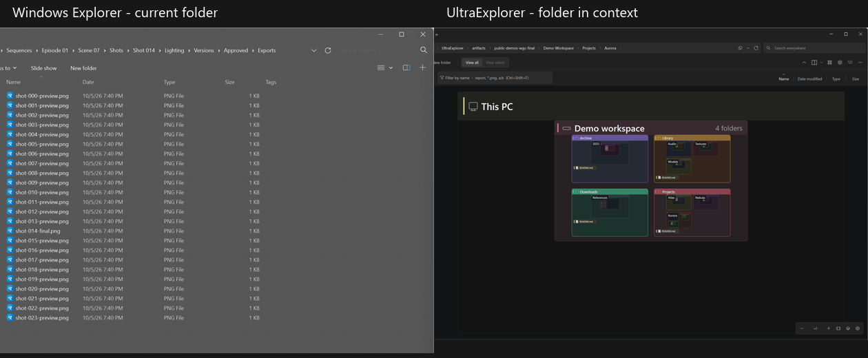Open the Lighting breadcrumb folder
This screenshot has width=868, height=358.
(174, 50)
